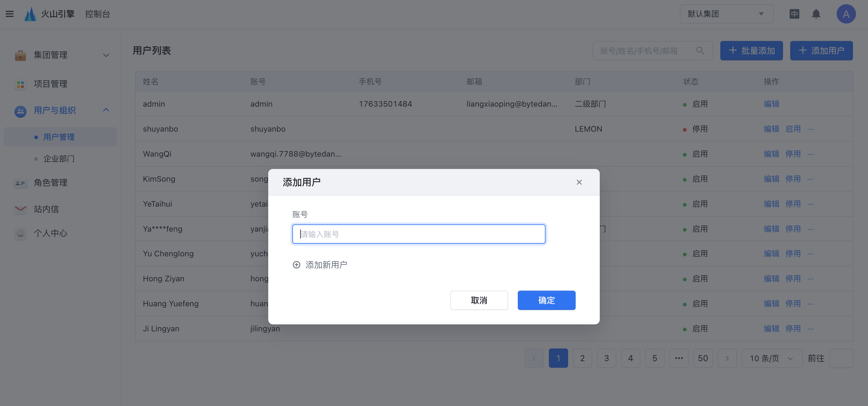
Task: Go to page 4
Action: [x=631, y=358]
